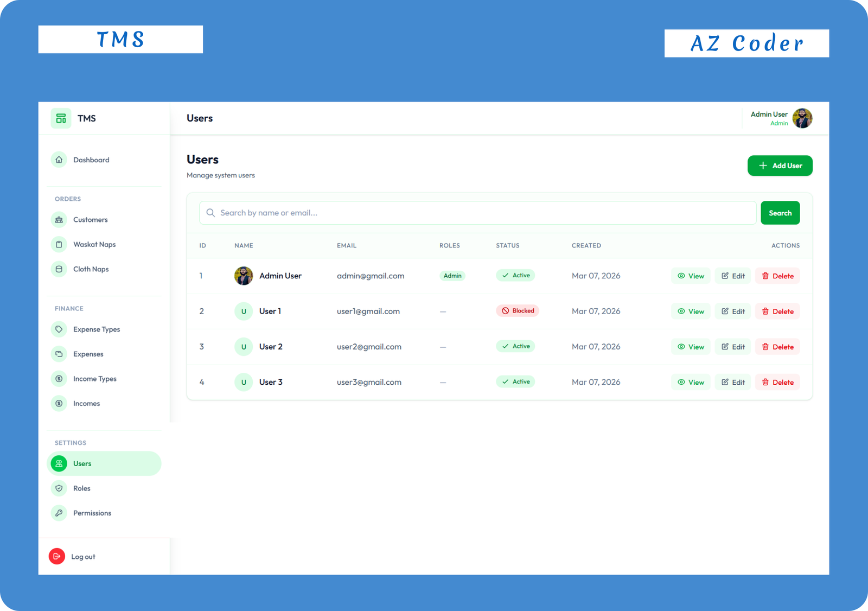Click the Roles shield icon

(x=59, y=488)
